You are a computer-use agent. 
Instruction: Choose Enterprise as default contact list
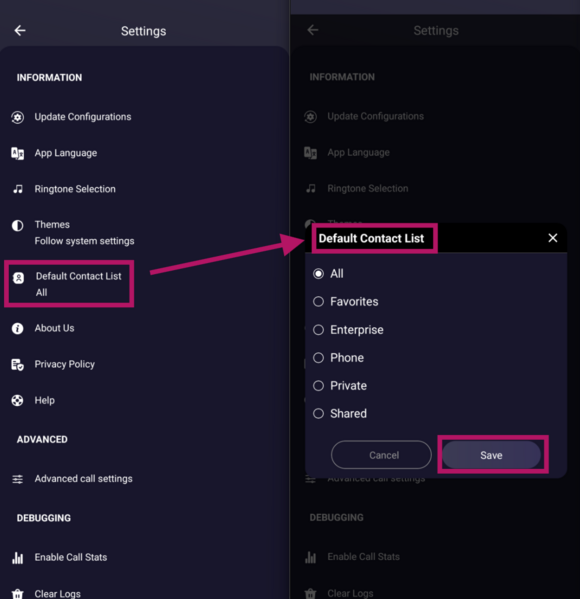point(318,330)
